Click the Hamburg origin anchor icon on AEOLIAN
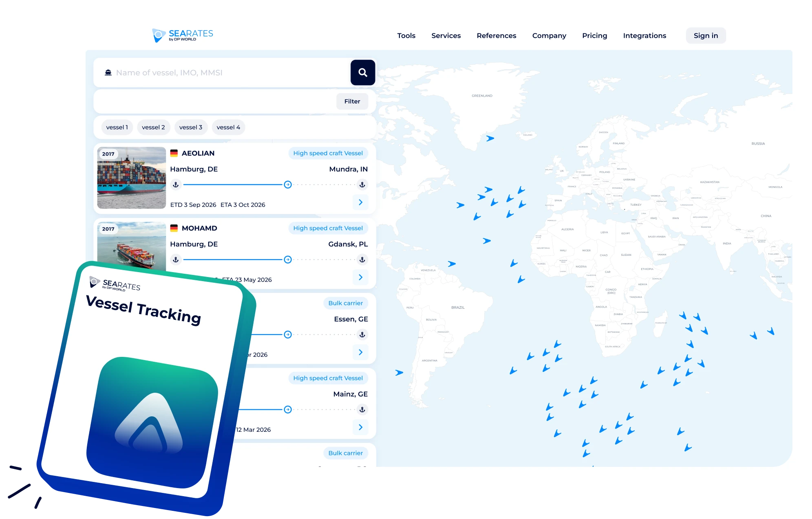812x519 pixels. (x=176, y=185)
